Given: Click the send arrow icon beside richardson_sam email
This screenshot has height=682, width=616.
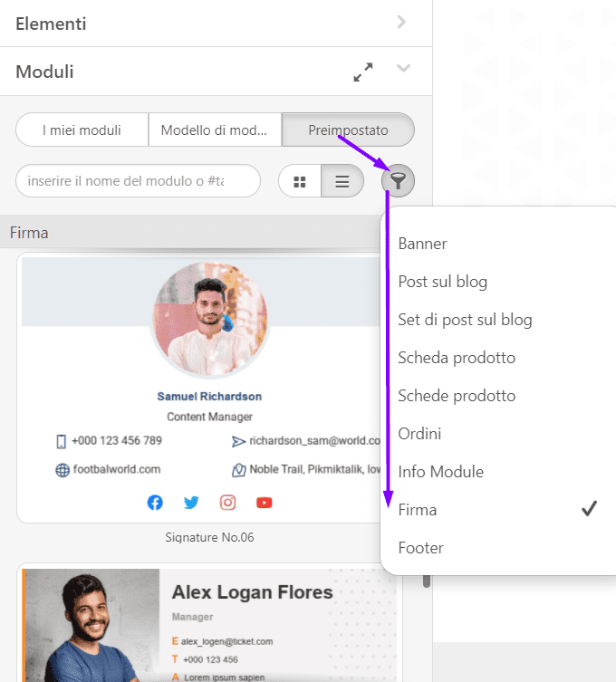Looking at the screenshot, I should (x=238, y=442).
